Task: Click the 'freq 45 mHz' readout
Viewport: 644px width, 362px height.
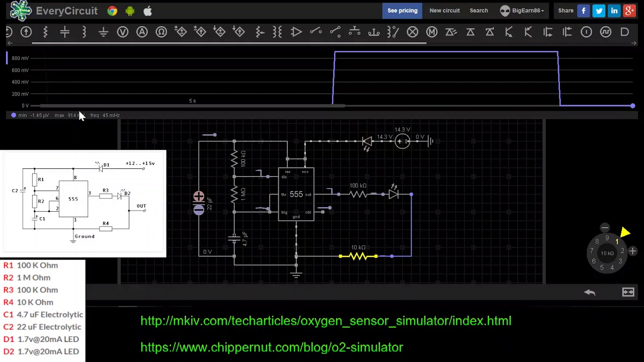Action: click(x=105, y=115)
